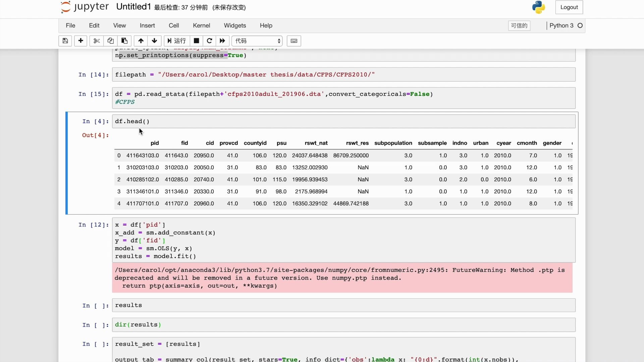This screenshot has width=644, height=362.
Task: Click the countyid column header
Action: pyautogui.click(x=255, y=143)
